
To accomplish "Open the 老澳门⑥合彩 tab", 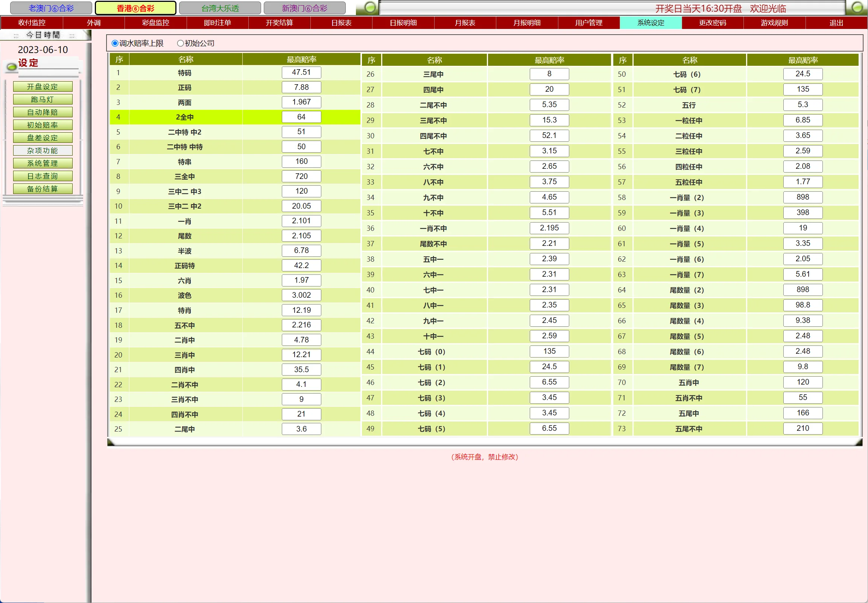I will point(51,8).
